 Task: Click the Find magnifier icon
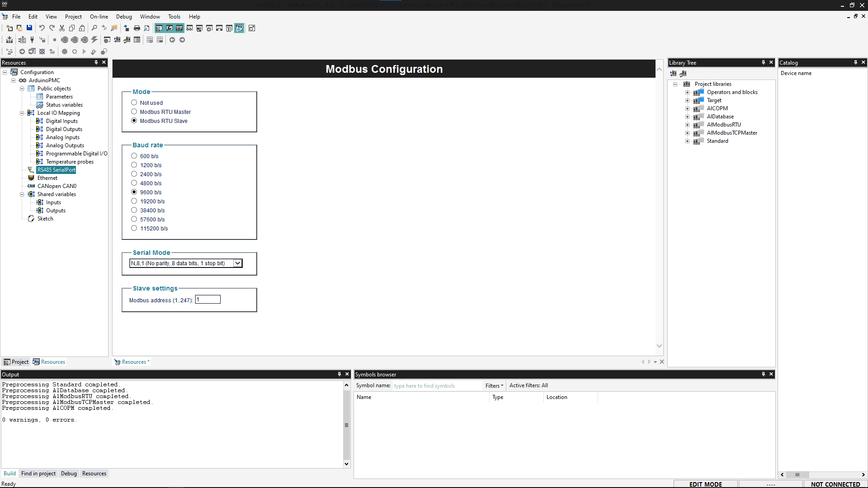coord(94,28)
